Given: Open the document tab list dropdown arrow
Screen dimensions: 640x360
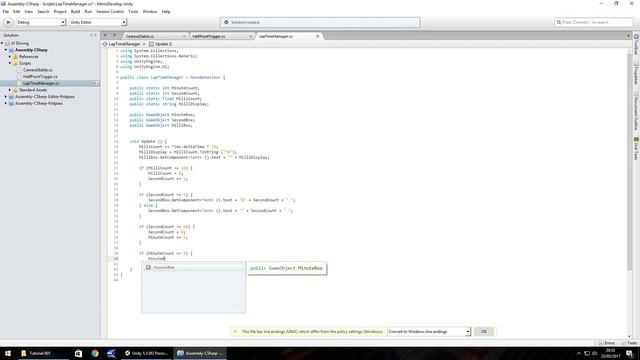Looking at the screenshot, I should [628, 36].
